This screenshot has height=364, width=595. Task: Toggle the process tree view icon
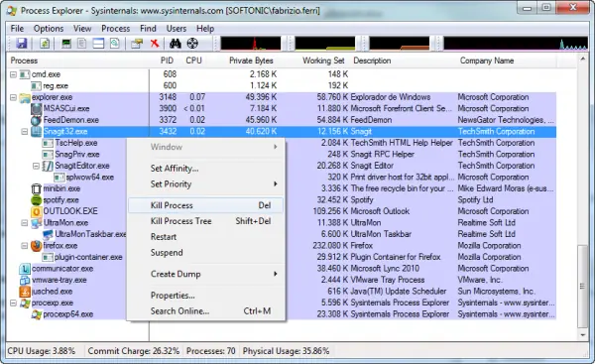coord(82,44)
